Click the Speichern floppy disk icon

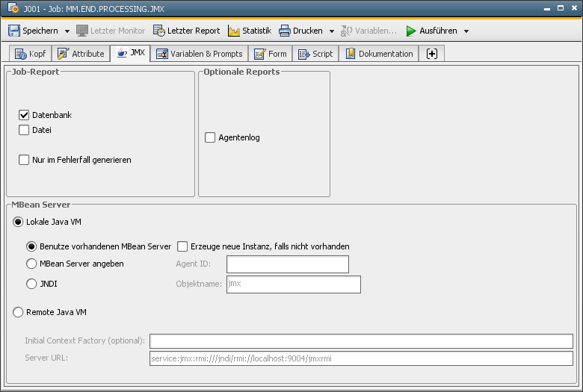point(14,31)
